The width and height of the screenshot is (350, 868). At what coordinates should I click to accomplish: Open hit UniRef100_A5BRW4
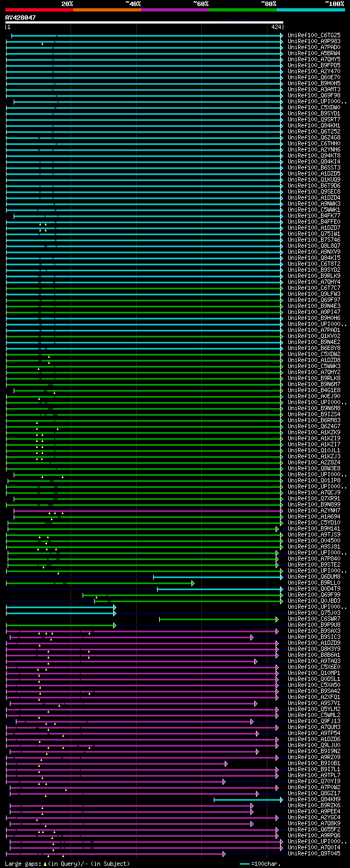coord(314,53)
